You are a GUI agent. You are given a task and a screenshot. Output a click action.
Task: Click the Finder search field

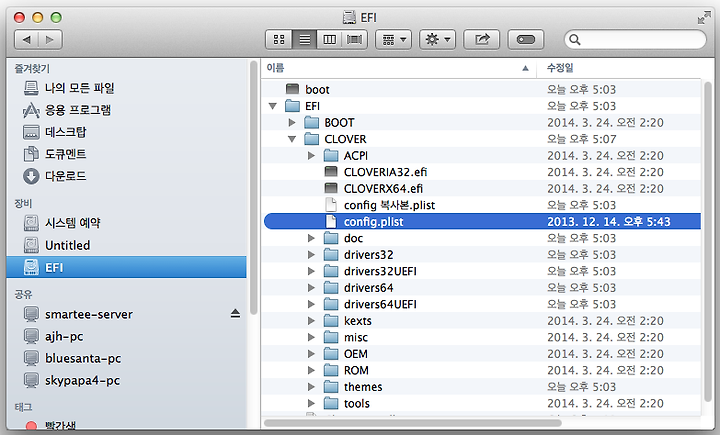coord(635,40)
